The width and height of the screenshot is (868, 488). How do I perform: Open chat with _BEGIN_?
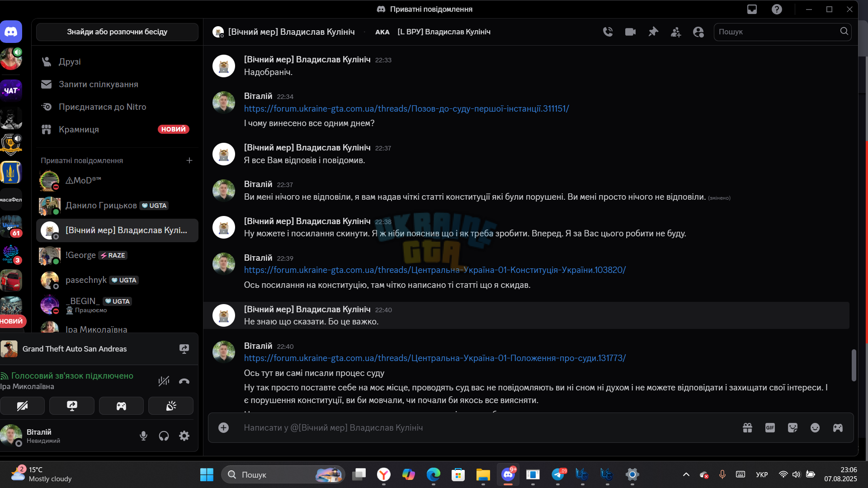pyautogui.click(x=117, y=305)
